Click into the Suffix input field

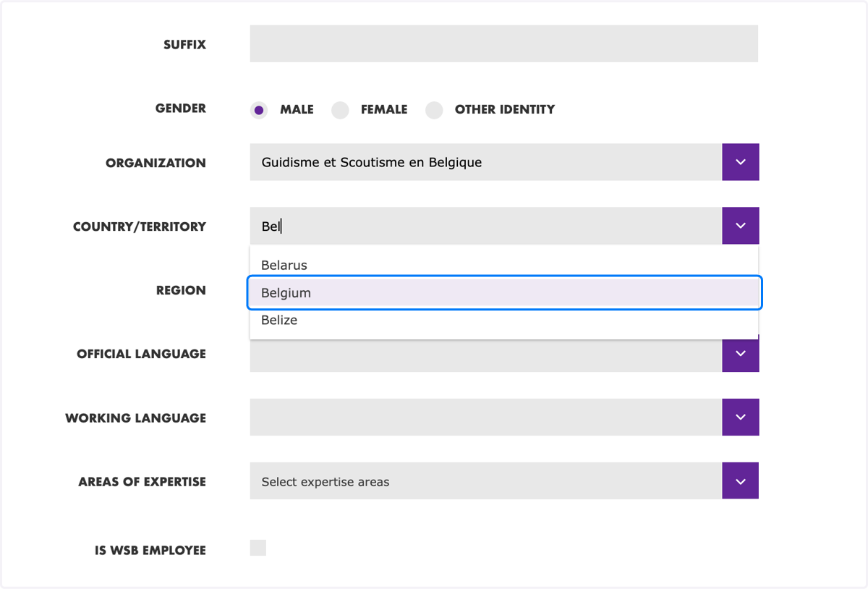click(x=504, y=43)
